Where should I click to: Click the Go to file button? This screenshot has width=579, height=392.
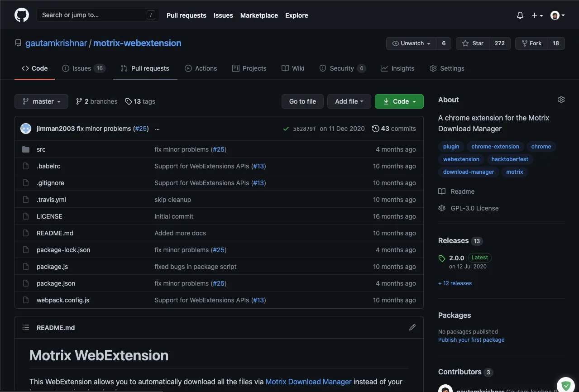(302, 101)
